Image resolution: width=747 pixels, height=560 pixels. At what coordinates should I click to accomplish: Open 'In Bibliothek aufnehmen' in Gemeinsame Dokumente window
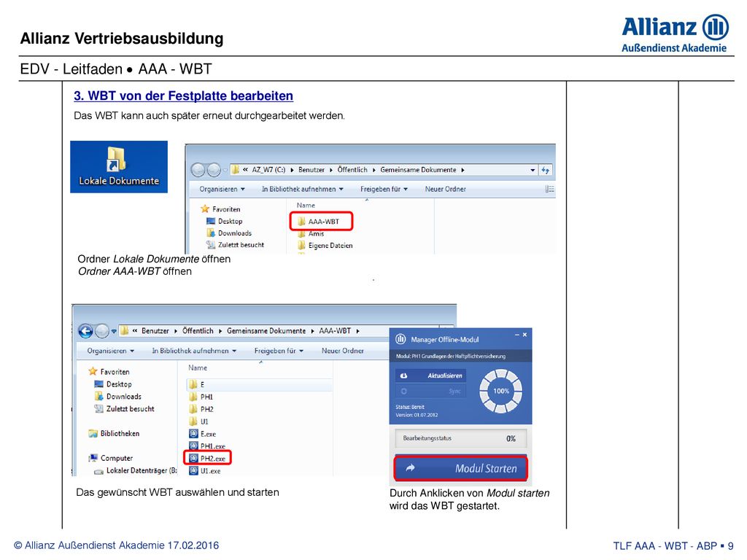303,189
